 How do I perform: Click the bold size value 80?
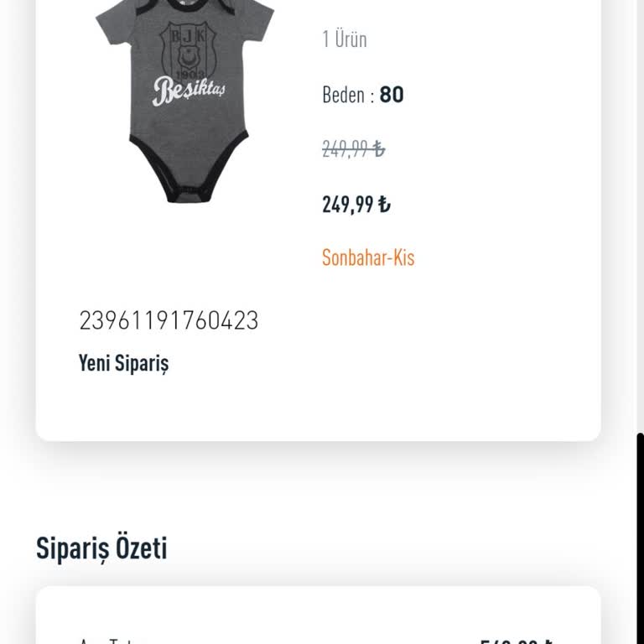(392, 95)
